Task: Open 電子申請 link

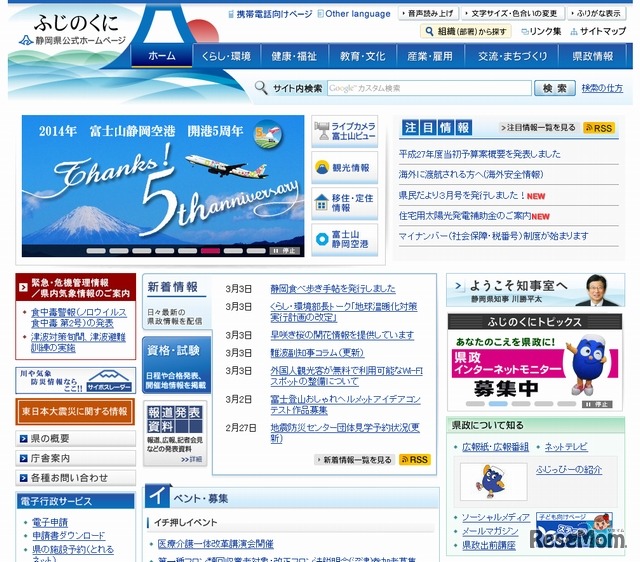Action: tap(50, 522)
